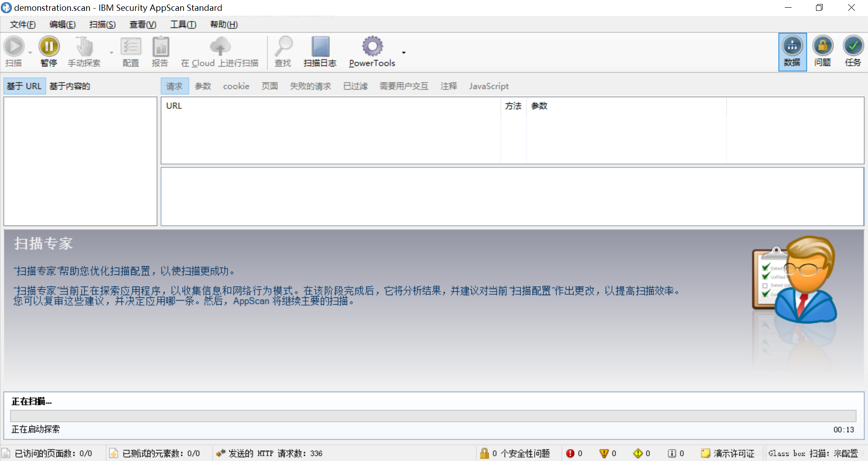Select the 参数 tab
This screenshot has height=461, width=868.
(203, 86)
